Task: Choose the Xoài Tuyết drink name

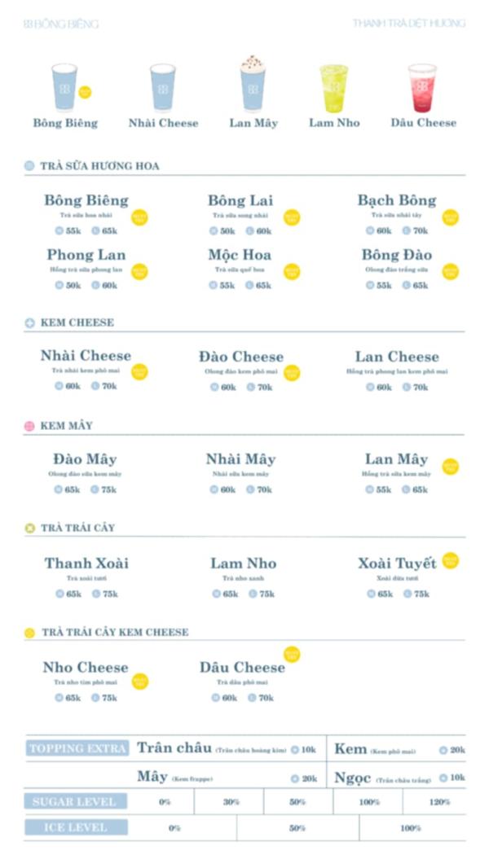Action: coord(397,563)
